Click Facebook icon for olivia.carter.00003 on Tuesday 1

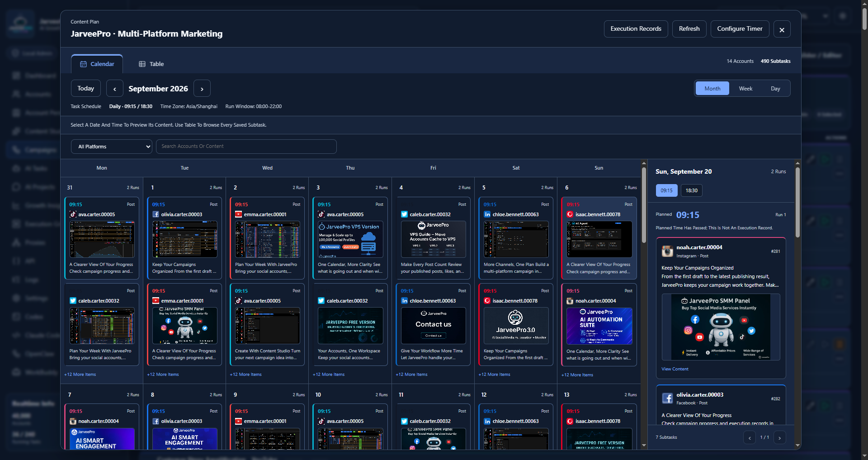click(156, 214)
